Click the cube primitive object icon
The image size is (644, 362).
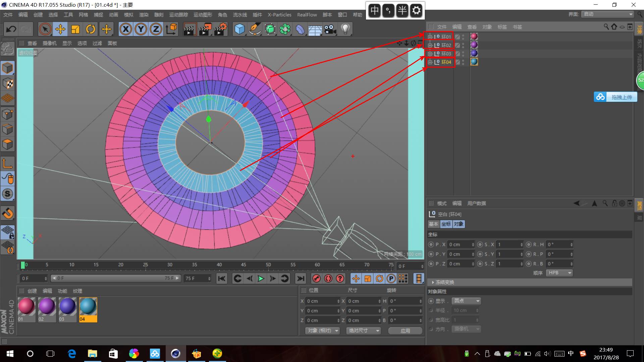point(239,29)
